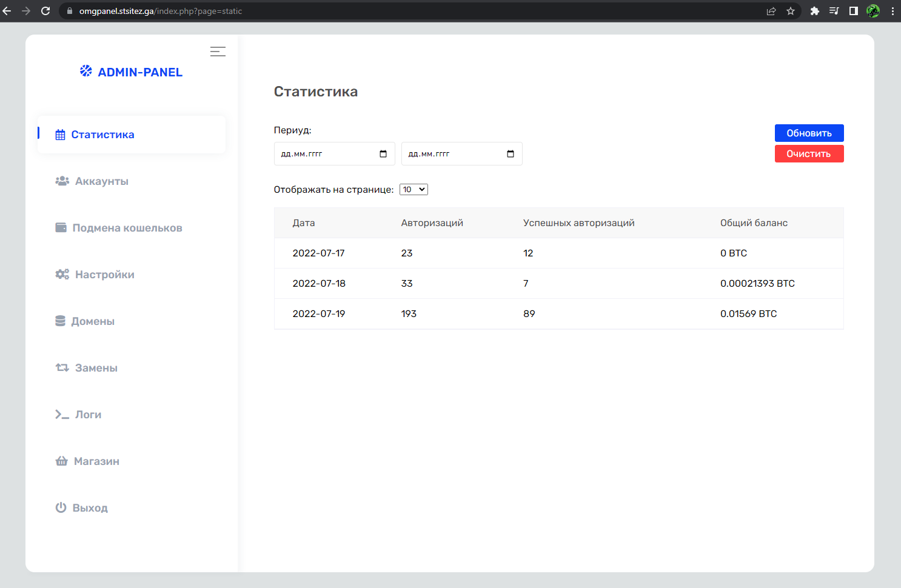Click the Логи terminal icon

tap(62, 415)
